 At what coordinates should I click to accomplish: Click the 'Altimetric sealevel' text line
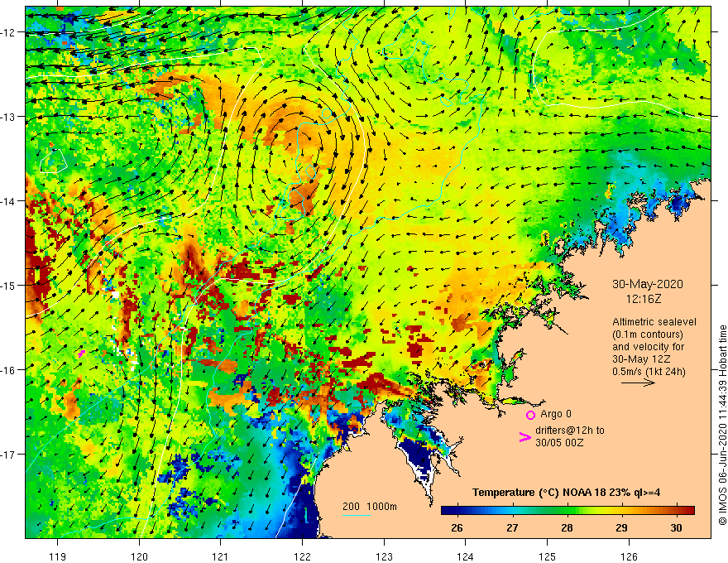654,322
